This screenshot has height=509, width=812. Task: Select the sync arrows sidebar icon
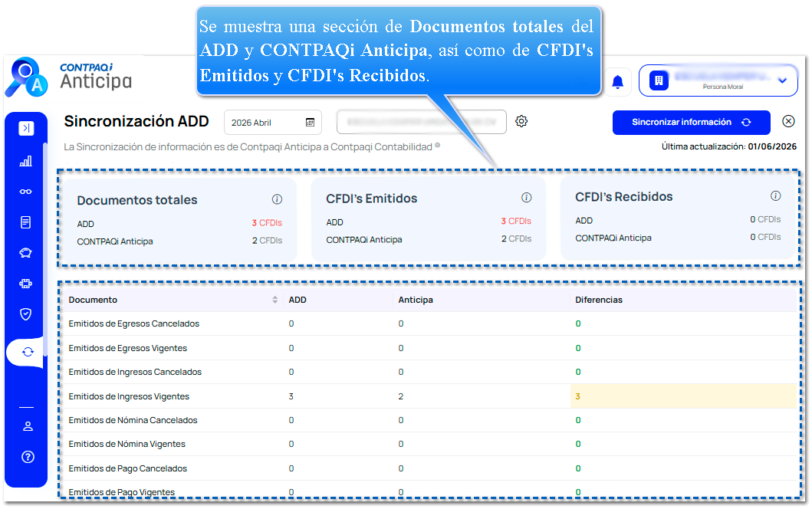pyautogui.click(x=28, y=352)
